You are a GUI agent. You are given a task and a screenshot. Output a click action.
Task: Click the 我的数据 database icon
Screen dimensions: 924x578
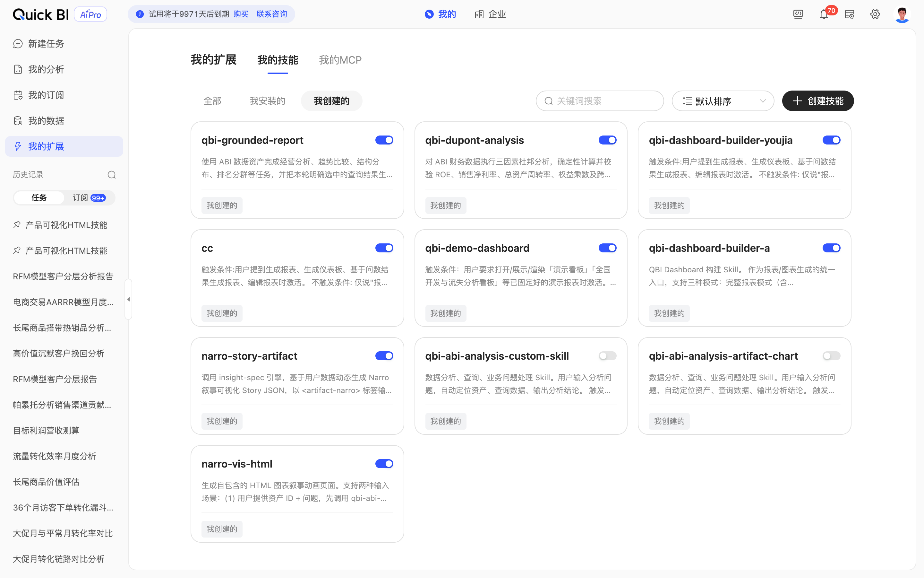[x=18, y=121]
